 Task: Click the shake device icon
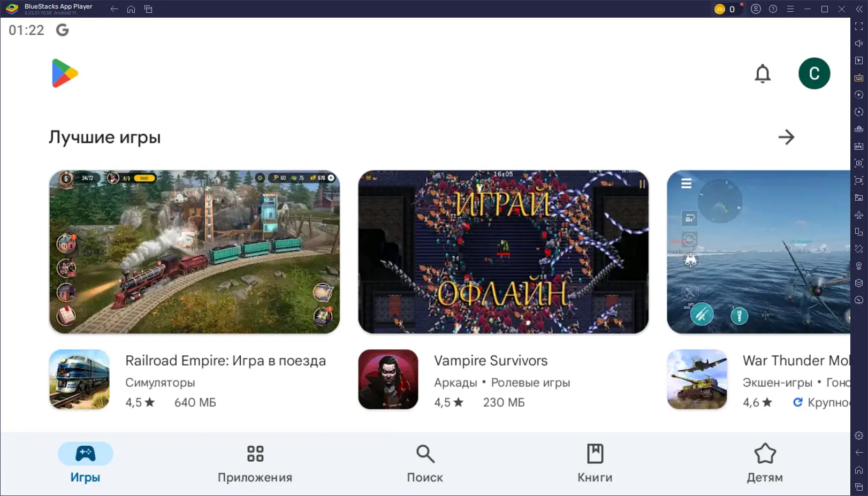(x=859, y=249)
